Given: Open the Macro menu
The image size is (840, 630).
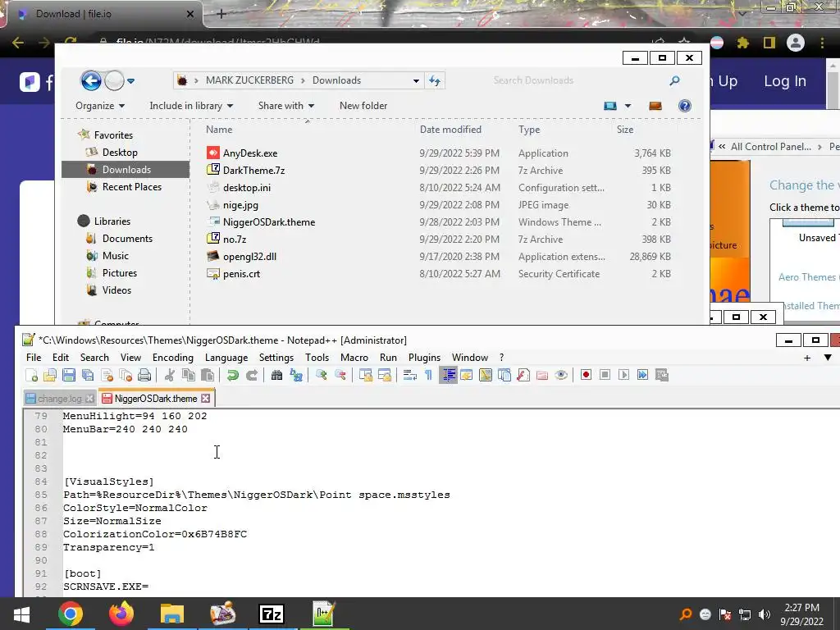Looking at the screenshot, I should tap(354, 358).
